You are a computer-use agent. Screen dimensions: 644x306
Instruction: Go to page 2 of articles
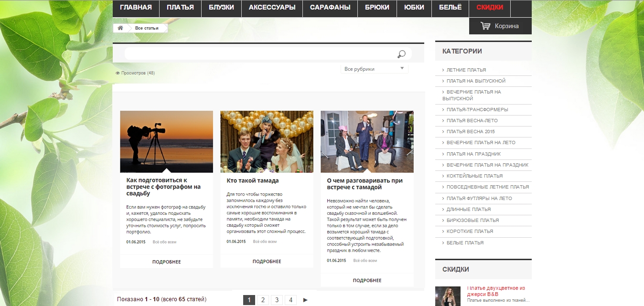pos(263,300)
